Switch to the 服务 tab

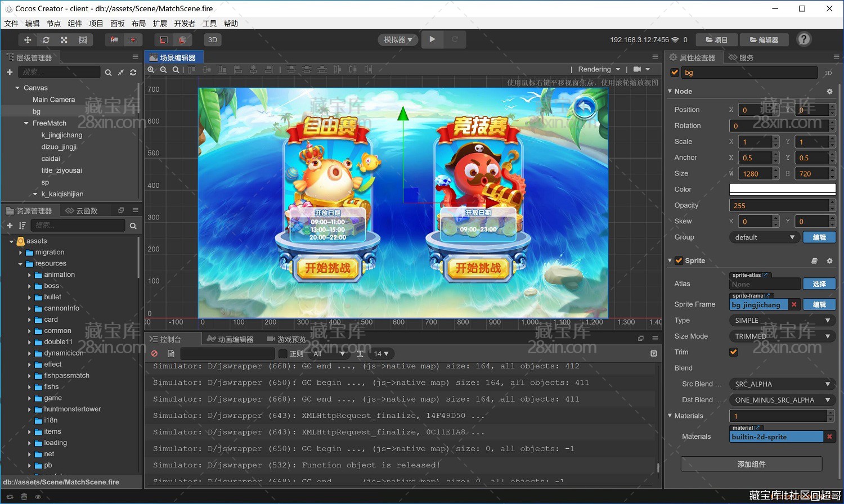[x=741, y=57]
